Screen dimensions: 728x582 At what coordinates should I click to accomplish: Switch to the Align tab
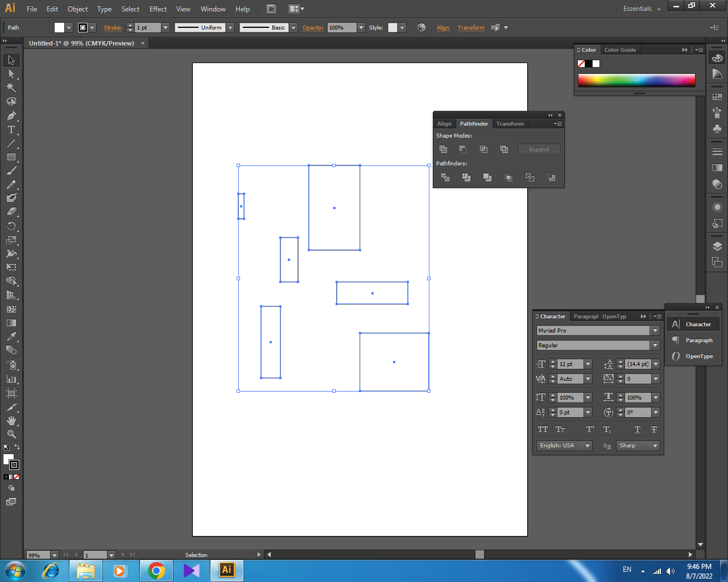[x=445, y=124]
